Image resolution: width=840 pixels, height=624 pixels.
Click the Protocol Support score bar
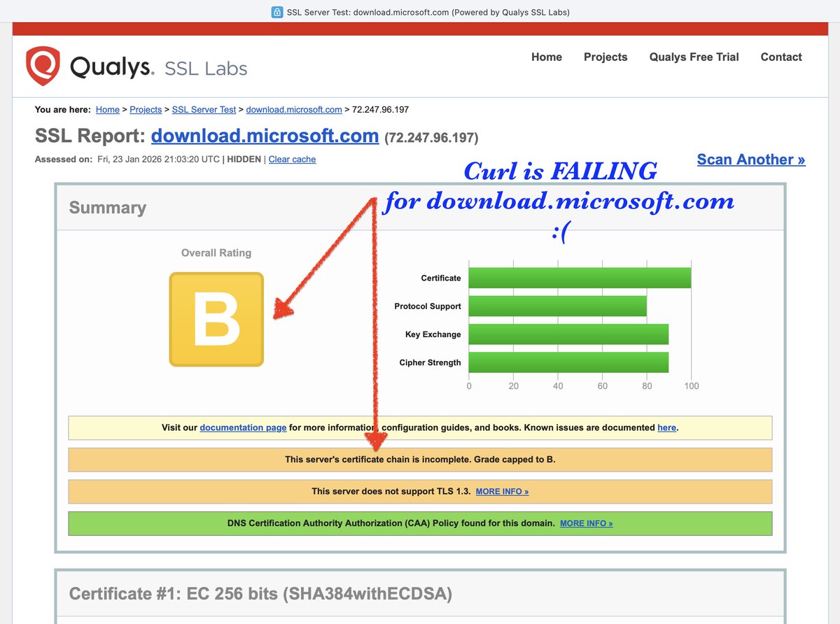557,306
